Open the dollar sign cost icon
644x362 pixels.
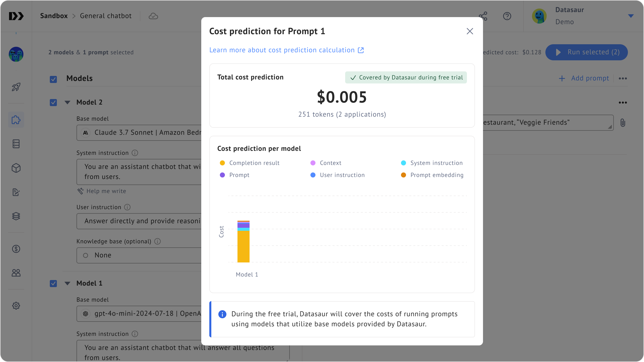(x=16, y=249)
